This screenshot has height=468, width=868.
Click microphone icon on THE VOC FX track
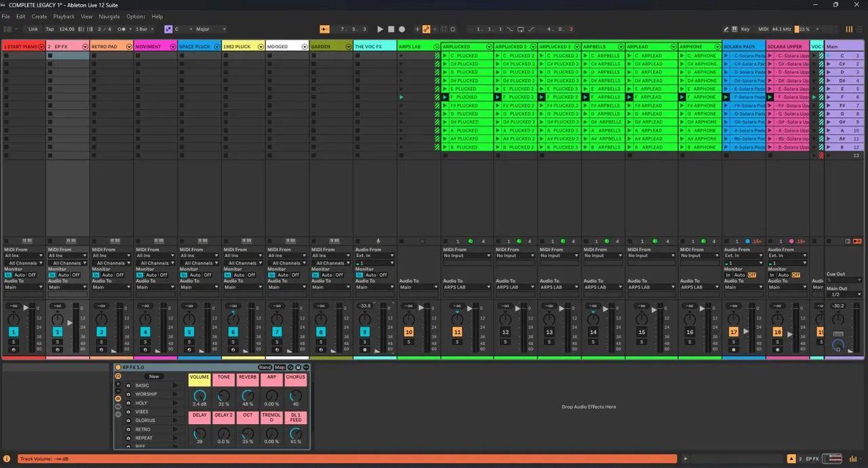378,241
